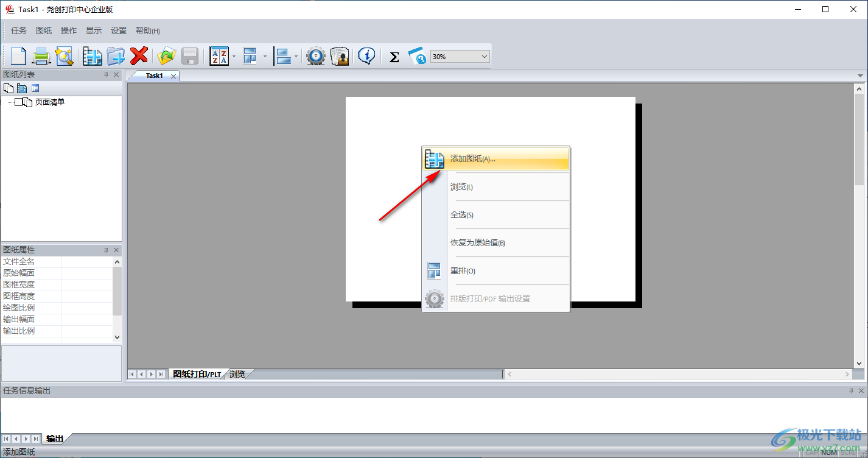Viewport: 868px width, 458px height.
Task: Click the red X delete icon
Action: pos(139,56)
